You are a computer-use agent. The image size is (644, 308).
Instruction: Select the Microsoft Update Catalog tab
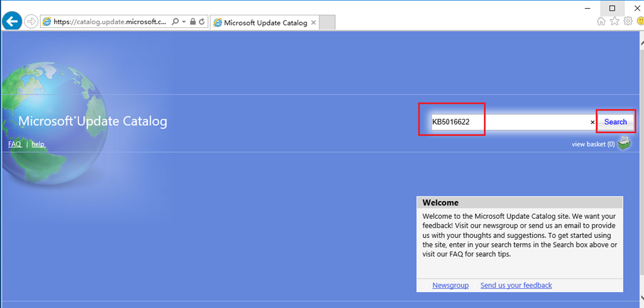click(265, 23)
